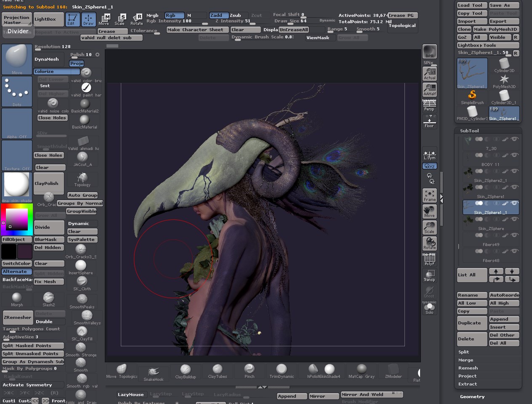Open the material sphere picker

17,187
